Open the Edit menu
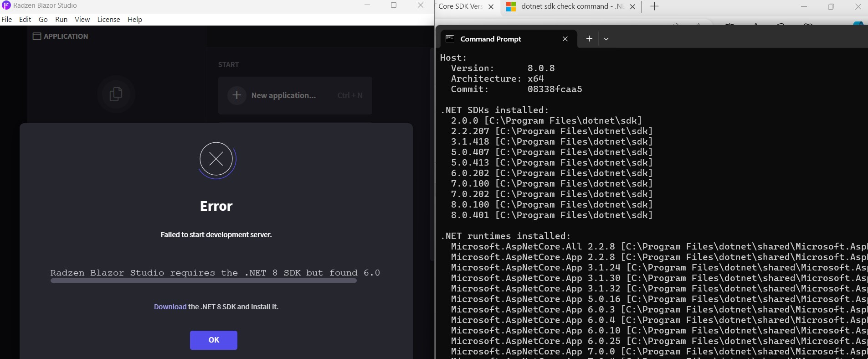868x359 pixels. (x=25, y=19)
